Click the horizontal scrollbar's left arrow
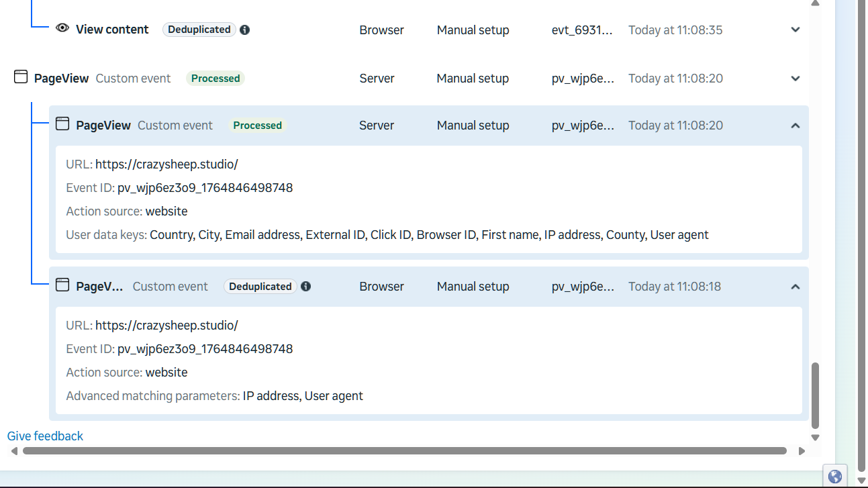Image resolution: width=868 pixels, height=488 pixels. point(14,451)
